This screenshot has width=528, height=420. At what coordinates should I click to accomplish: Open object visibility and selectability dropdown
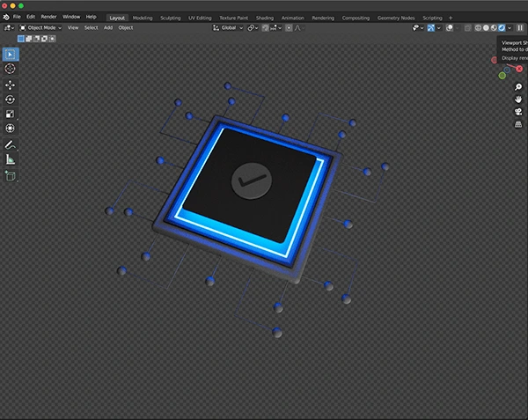418,27
